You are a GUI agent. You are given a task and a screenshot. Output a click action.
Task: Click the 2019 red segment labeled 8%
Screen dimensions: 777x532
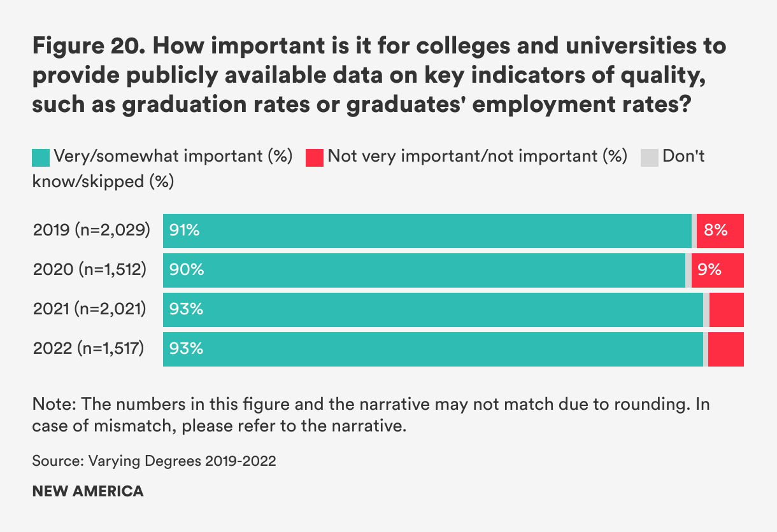(x=720, y=231)
